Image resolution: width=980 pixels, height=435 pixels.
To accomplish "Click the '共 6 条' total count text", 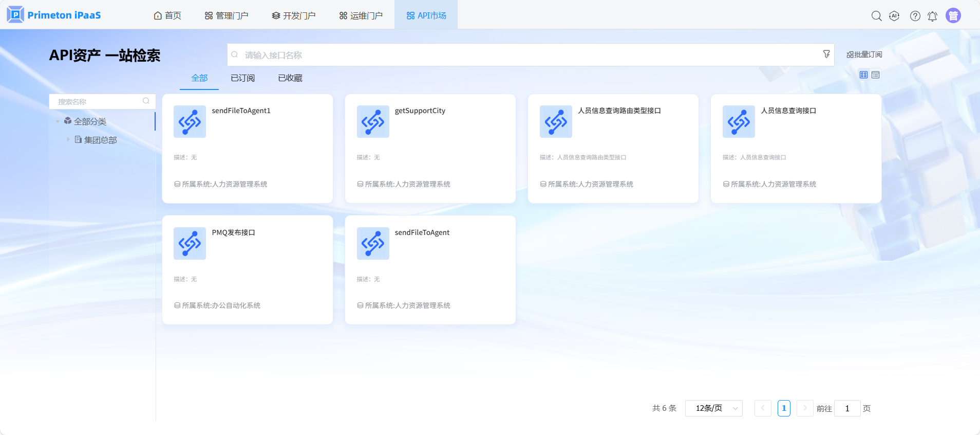I will click(664, 408).
